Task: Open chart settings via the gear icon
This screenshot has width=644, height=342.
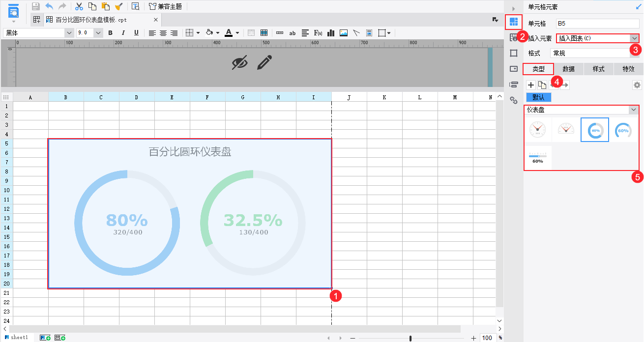Action: coord(636,85)
